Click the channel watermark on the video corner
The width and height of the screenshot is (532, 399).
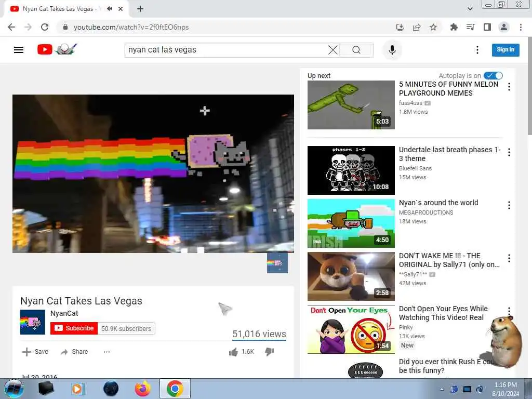point(277,262)
